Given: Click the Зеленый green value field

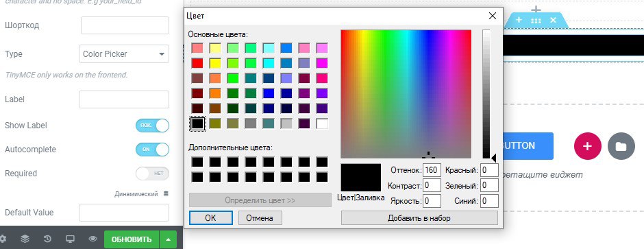Looking at the screenshot, I should click(489, 185).
